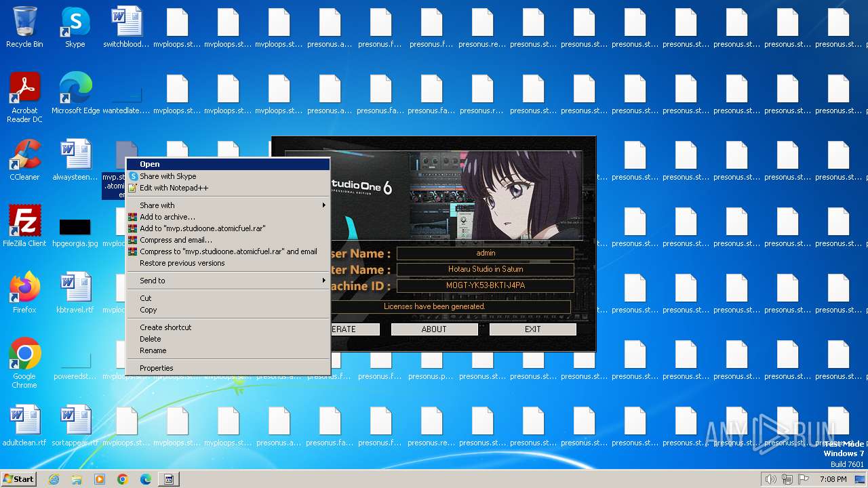Image resolution: width=868 pixels, height=488 pixels.
Task: Open the Action Center flag icon
Action: 804,479
